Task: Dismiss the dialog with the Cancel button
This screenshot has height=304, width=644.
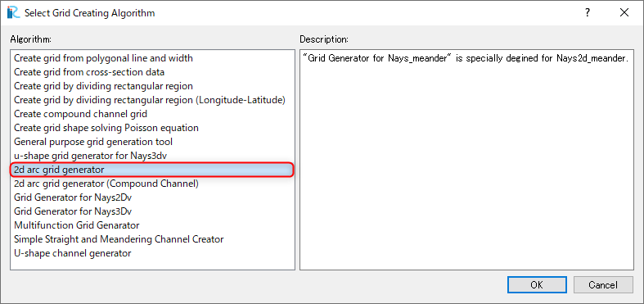Action: [x=603, y=284]
